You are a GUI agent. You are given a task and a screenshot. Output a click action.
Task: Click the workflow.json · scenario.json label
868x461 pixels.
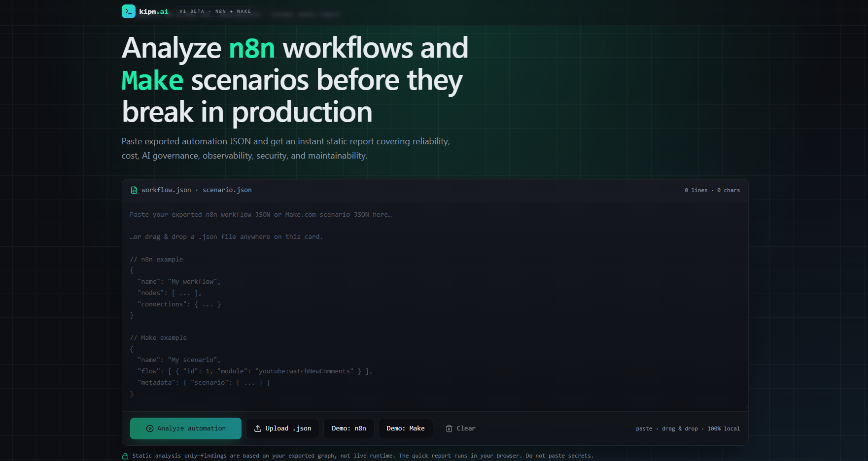point(197,190)
